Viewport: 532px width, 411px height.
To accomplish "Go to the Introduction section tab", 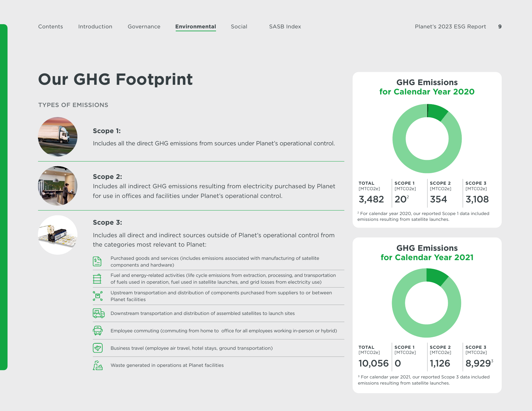I will pyautogui.click(x=95, y=26).
